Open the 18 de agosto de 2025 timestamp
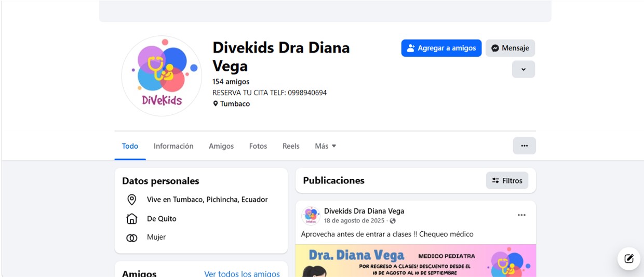This screenshot has width=644, height=277. pyautogui.click(x=354, y=220)
